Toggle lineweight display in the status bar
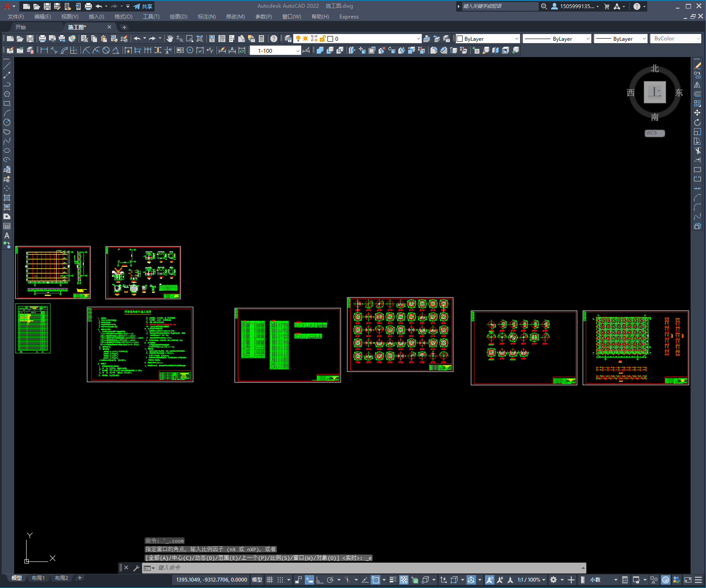 click(x=393, y=580)
